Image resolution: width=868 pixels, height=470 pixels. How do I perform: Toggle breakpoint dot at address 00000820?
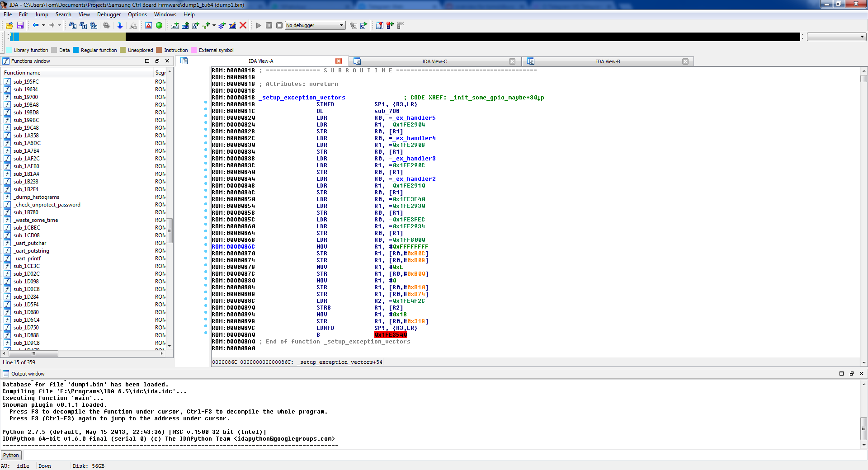206,116
